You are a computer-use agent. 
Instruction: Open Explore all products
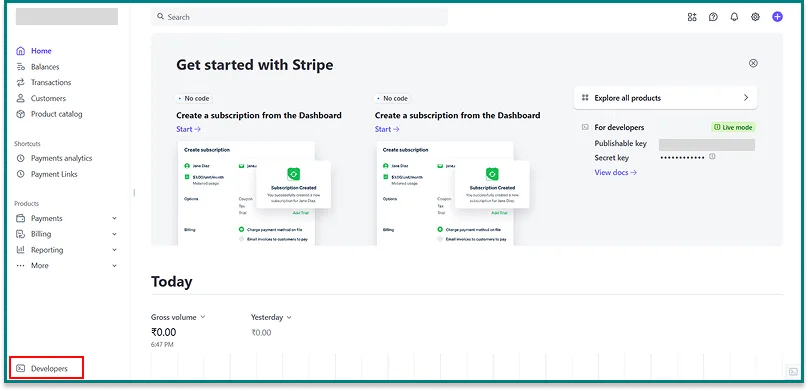coord(665,98)
